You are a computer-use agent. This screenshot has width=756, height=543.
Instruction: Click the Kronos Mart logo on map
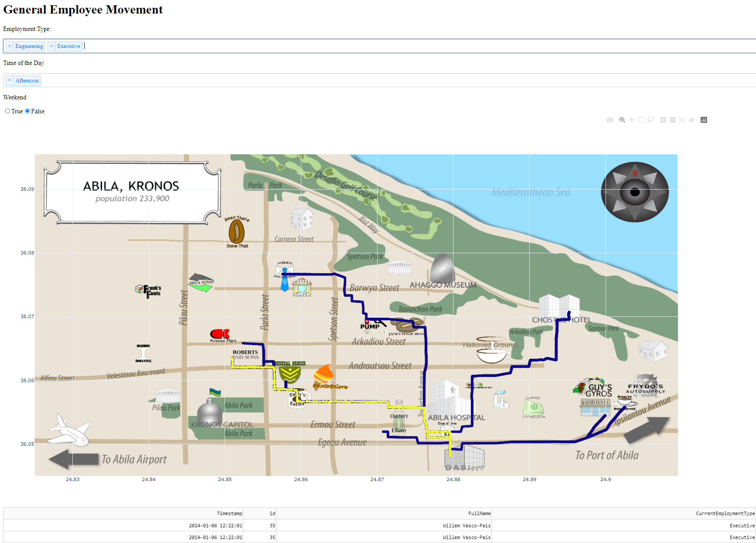pyautogui.click(x=222, y=336)
